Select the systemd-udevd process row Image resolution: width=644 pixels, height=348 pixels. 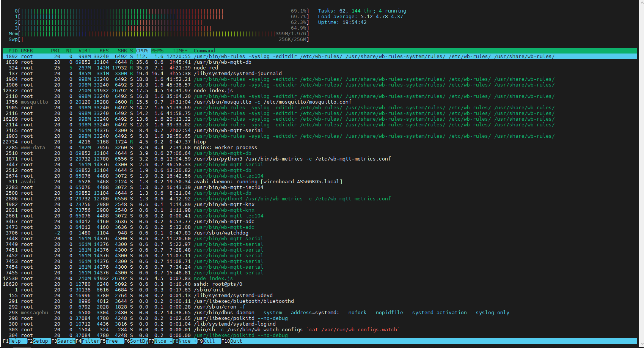pos(320,296)
